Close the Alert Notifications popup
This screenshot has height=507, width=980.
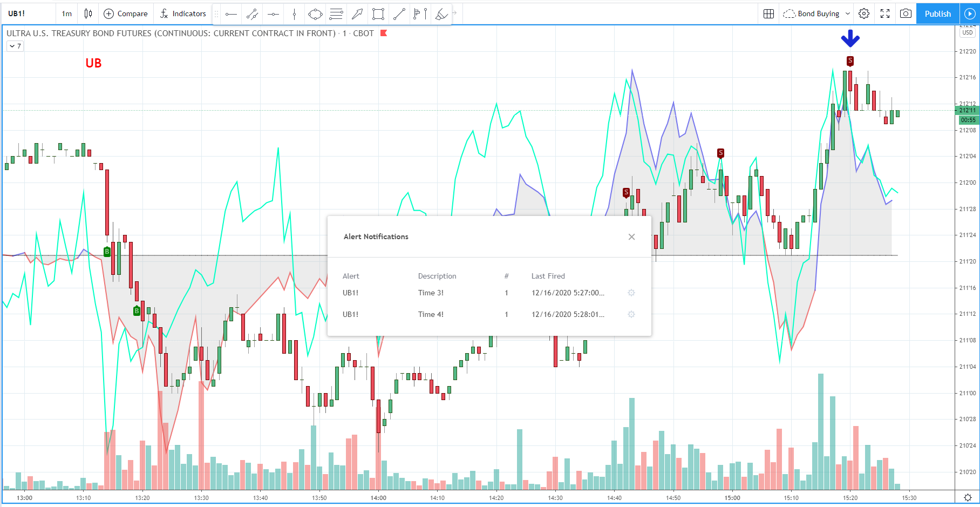631,237
